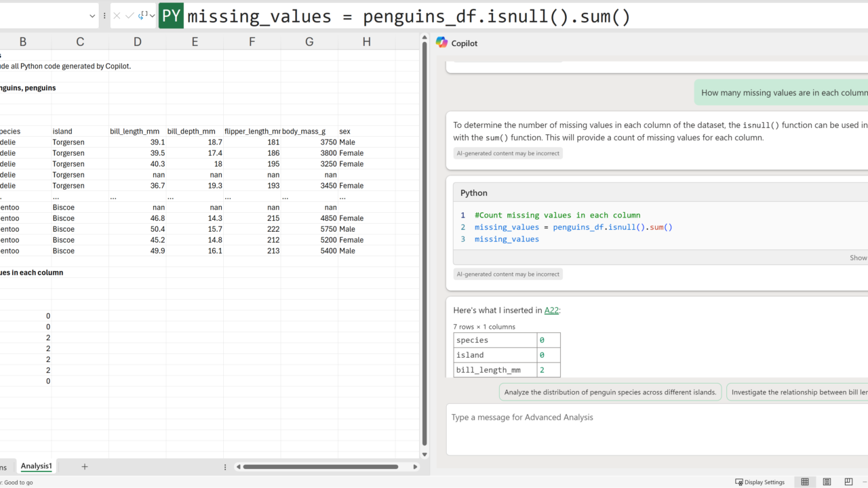Viewport: 868px width, 488px height.
Task: Expand the Name Box dropdown
Action: coord(92,16)
